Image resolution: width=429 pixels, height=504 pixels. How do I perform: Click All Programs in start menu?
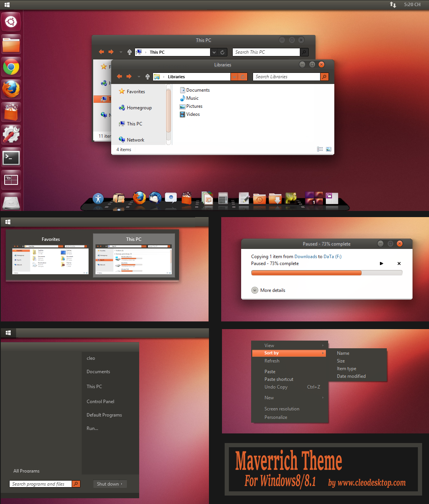click(26, 471)
